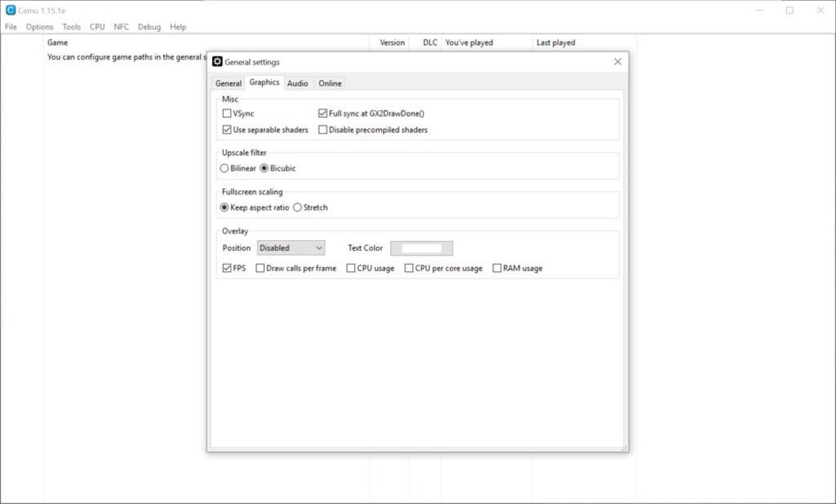Switch to the Audio tab
This screenshot has width=836, height=504.
tap(298, 84)
